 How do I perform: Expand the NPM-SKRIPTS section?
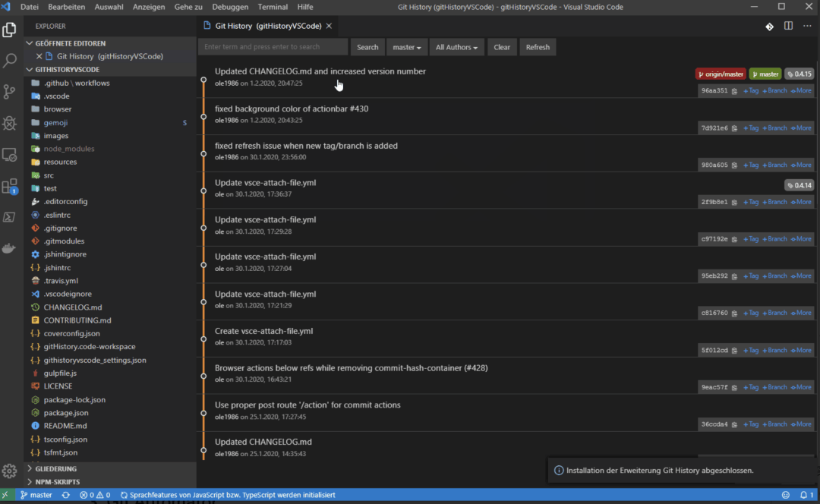(x=58, y=482)
